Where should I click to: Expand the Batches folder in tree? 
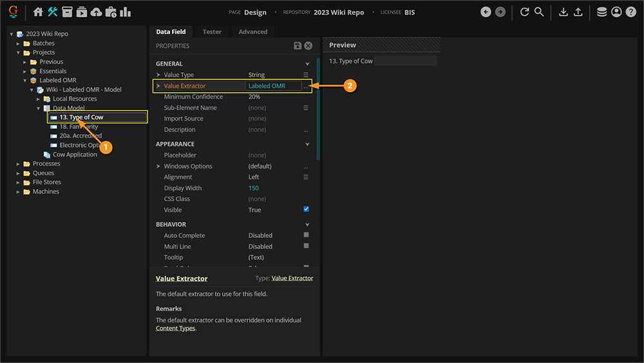[19, 43]
